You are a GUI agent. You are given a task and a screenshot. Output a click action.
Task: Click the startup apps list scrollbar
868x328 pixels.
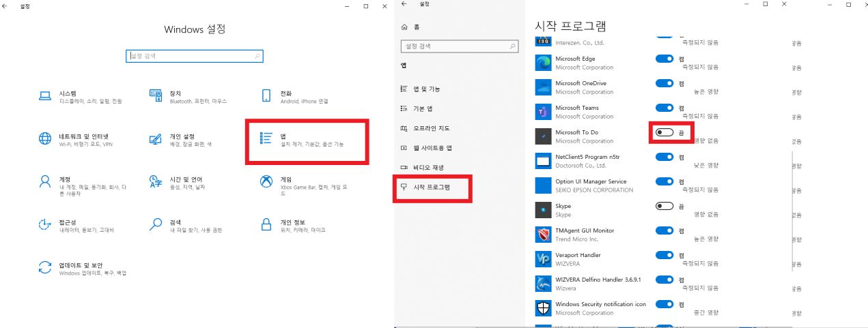[792, 211]
